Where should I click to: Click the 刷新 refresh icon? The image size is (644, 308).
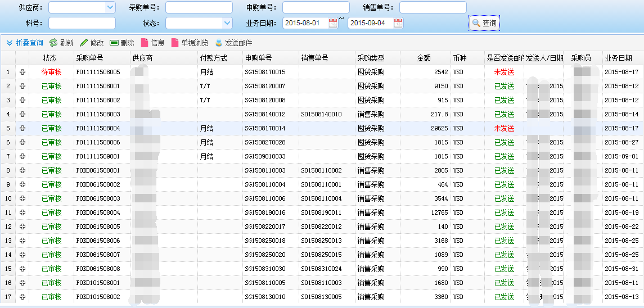tap(53, 43)
